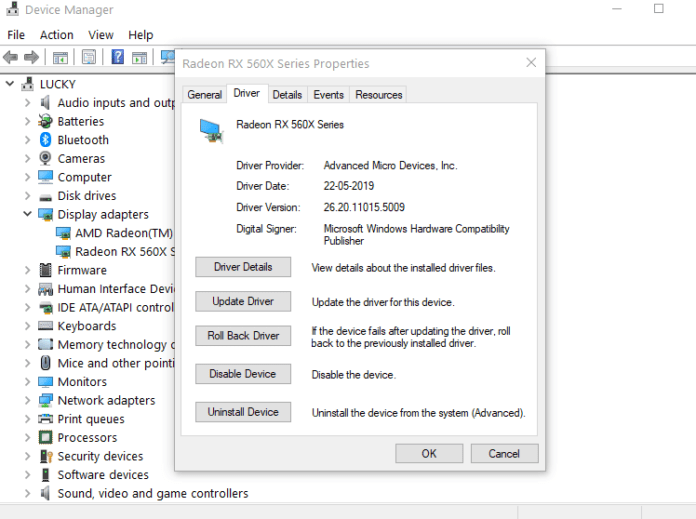The width and height of the screenshot is (696, 519).
Task: Click the Update Driver button
Action: (x=243, y=301)
